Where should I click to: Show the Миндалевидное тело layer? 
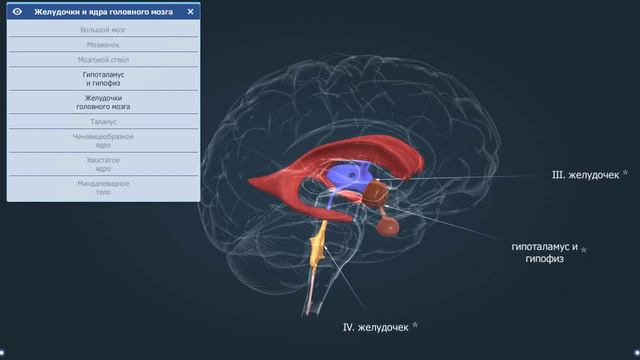click(x=103, y=188)
